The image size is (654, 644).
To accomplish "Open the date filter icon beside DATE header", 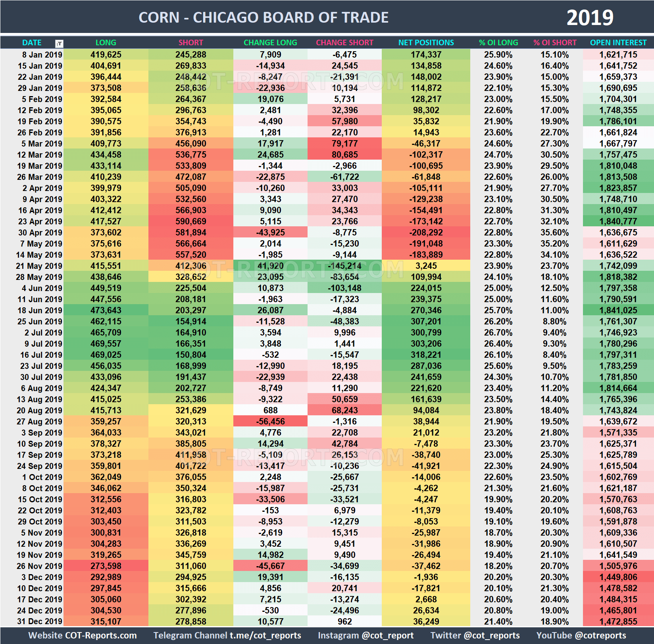I will (x=59, y=42).
